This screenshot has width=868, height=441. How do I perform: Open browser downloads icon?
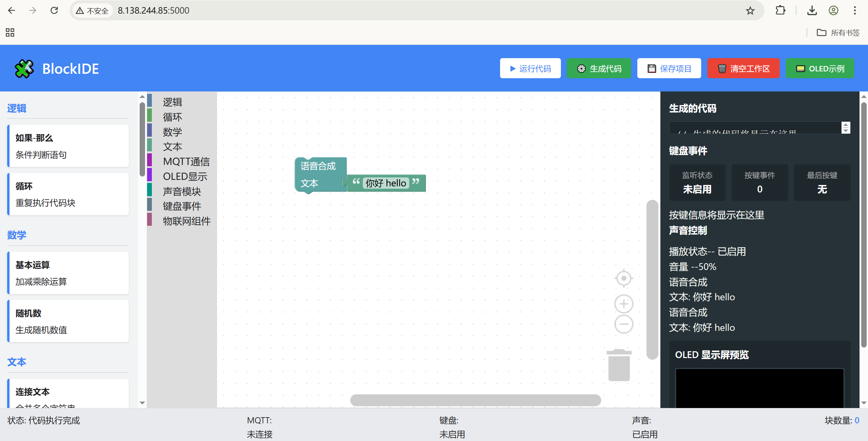click(812, 11)
